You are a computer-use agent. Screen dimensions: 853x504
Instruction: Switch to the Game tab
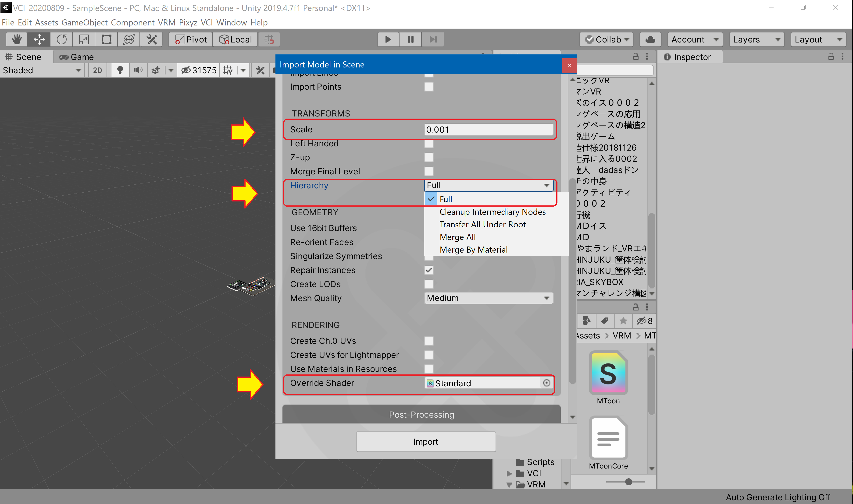pos(76,57)
